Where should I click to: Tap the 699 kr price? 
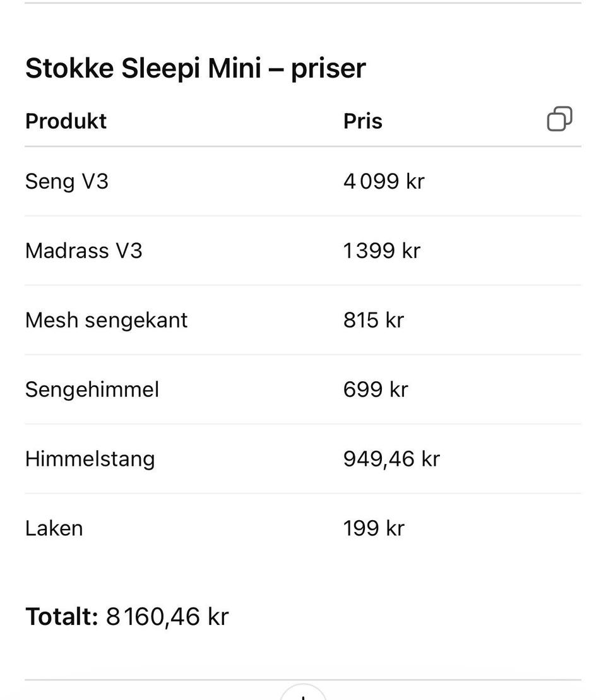376,389
